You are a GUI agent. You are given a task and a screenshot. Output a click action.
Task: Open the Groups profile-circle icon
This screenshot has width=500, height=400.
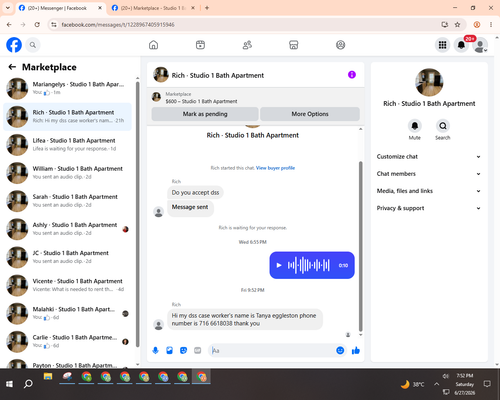click(x=340, y=45)
